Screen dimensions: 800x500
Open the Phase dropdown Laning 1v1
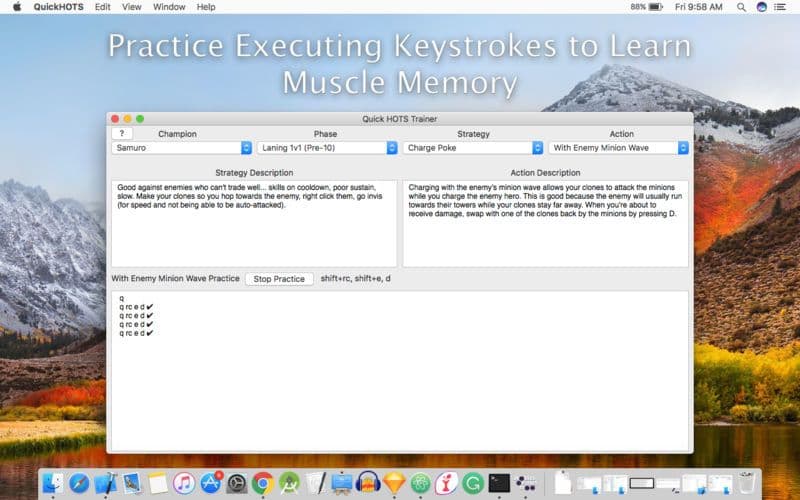click(327, 148)
